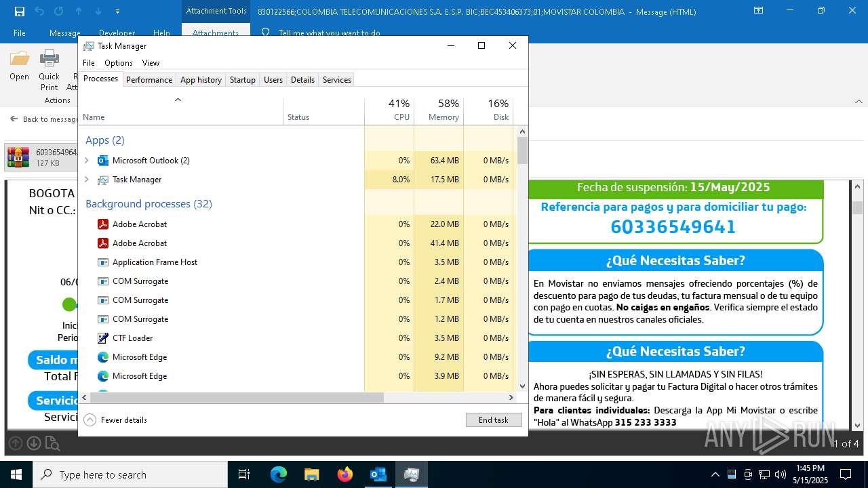Switch to the App history tab
The height and width of the screenshot is (488, 868).
201,80
